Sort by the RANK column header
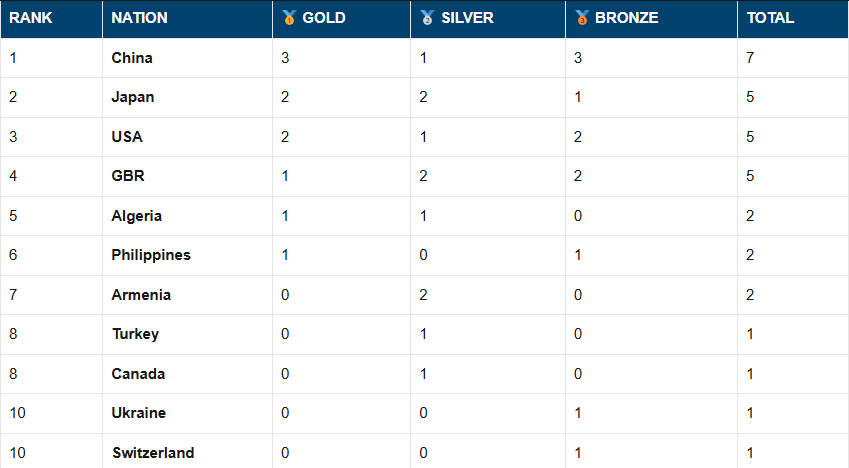Viewport: 849px width, 468px height. [x=31, y=18]
